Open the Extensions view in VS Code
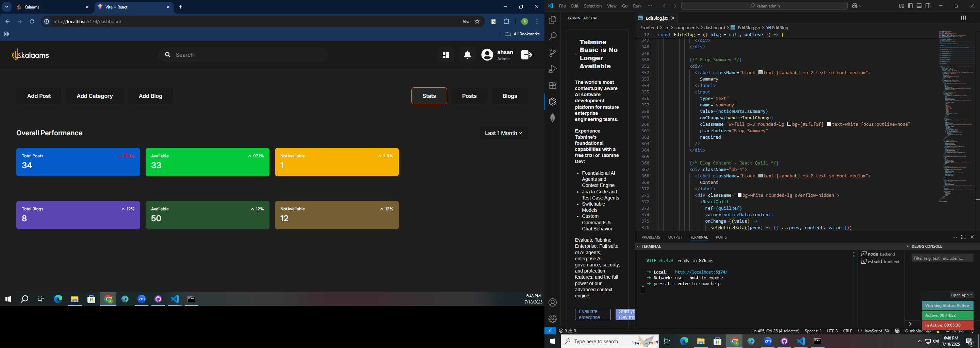The image size is (980, 348). click(552, 86)
